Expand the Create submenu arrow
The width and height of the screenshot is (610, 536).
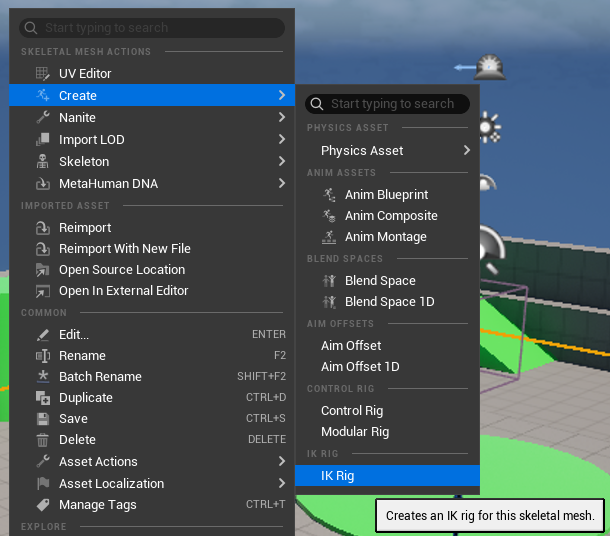[x=282, y=95]
